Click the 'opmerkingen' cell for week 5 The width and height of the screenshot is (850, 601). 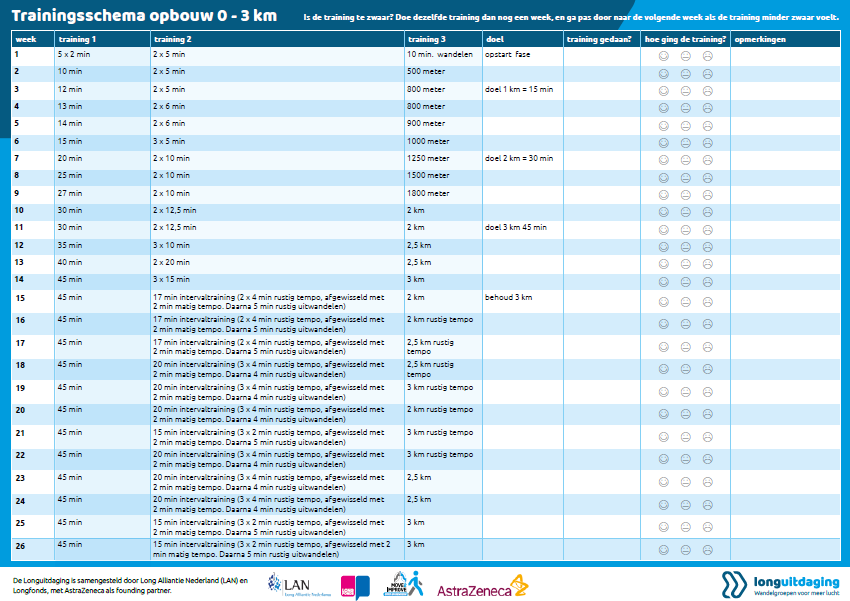click(x=783, y=124)
